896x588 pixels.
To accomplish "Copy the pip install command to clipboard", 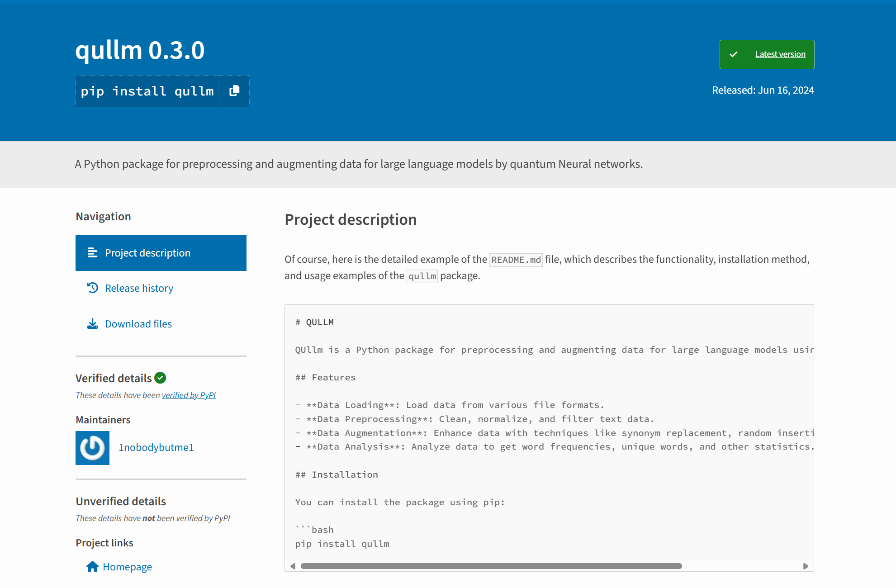I will click(234, 91).
